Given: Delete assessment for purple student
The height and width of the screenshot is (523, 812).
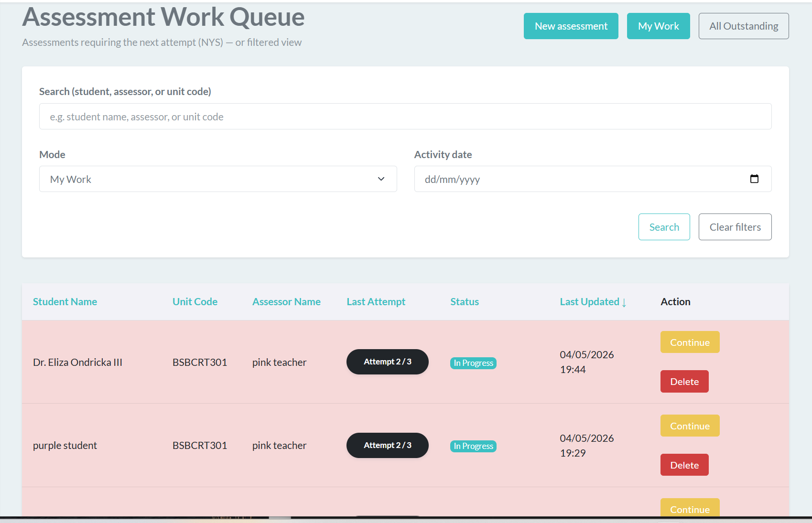Looking at the screenshot, I should (x=684, y=465).
